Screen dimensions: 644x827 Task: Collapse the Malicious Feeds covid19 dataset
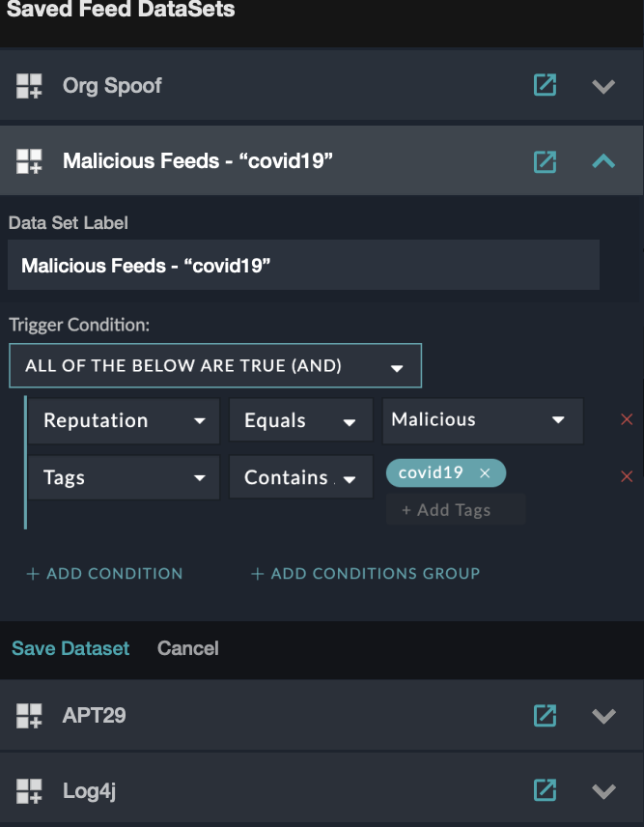(x=603, y=160)
